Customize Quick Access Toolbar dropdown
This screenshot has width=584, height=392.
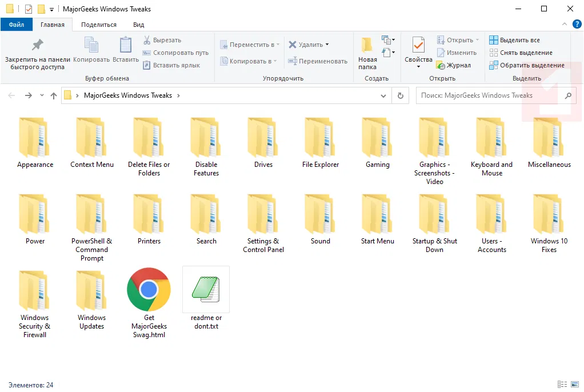[x=52, y=9]
